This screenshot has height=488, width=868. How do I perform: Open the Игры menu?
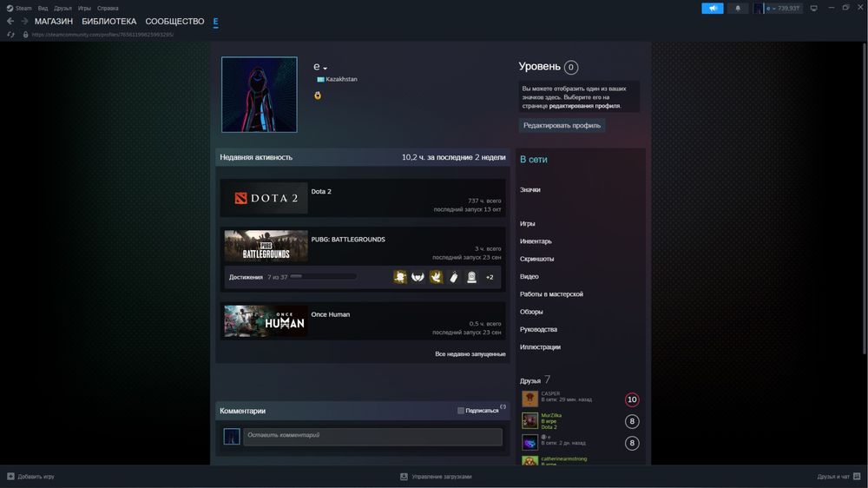pyautogui.click(x=84, y=9)
